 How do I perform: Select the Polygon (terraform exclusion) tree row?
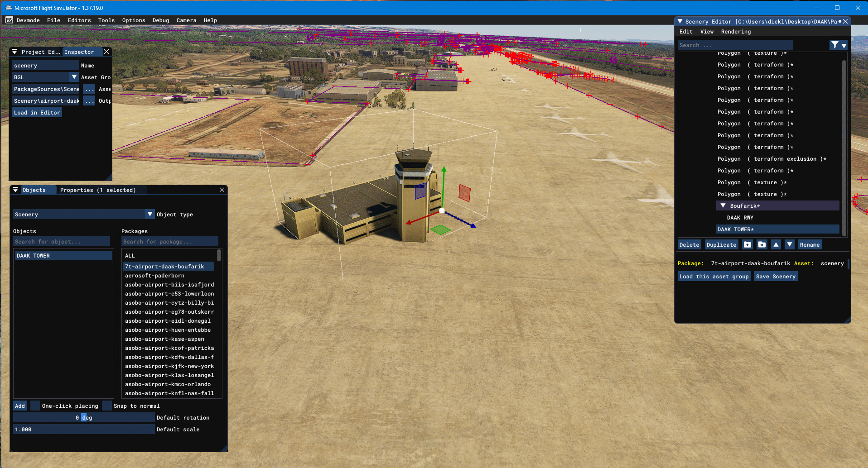click(x=772, y=159)
